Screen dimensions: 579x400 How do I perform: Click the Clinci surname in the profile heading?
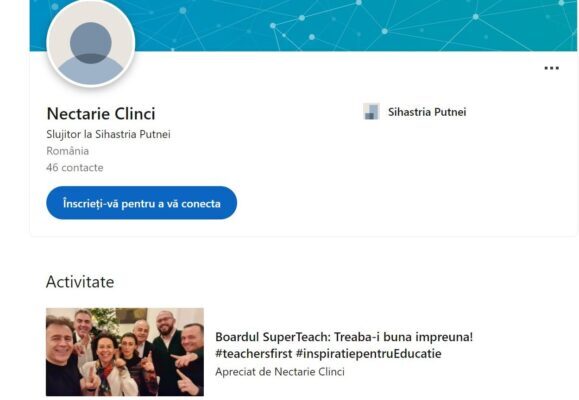[x=135, y=113]
